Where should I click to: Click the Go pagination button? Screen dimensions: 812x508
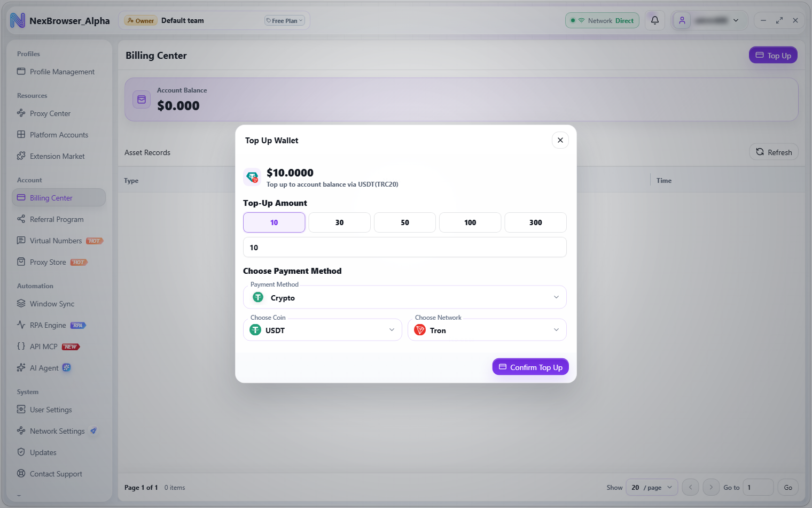pos(788,488)
